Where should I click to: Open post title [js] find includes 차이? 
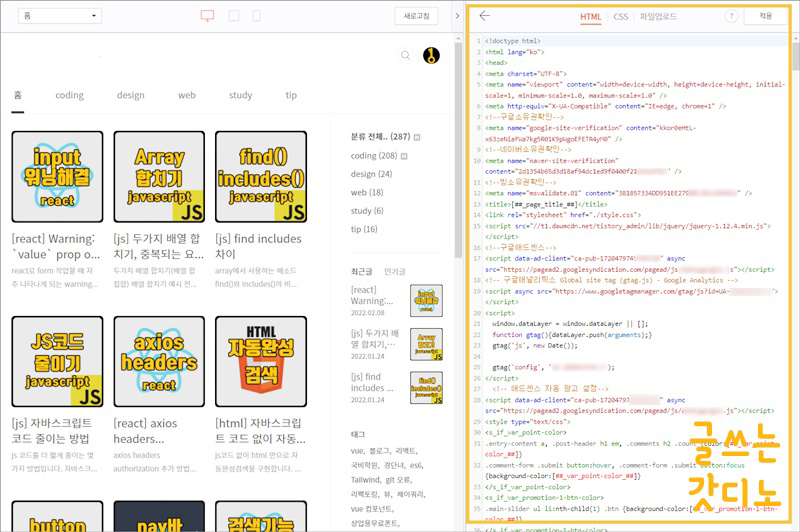[258, 246]
